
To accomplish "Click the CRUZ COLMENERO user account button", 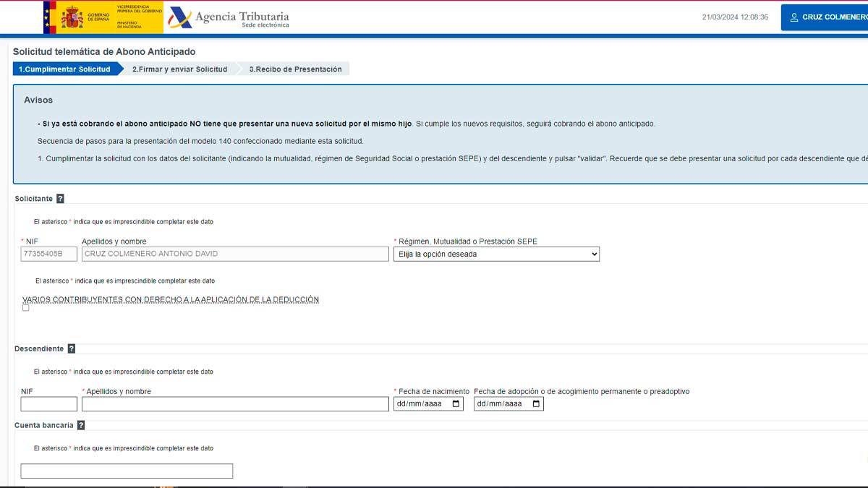I will point(825,17).
